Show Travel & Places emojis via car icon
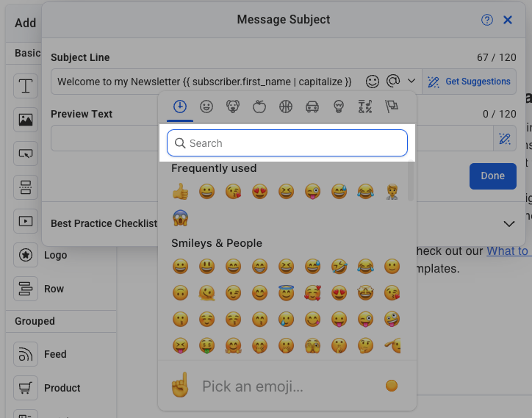The image size is (532, 418). (312, 107)
